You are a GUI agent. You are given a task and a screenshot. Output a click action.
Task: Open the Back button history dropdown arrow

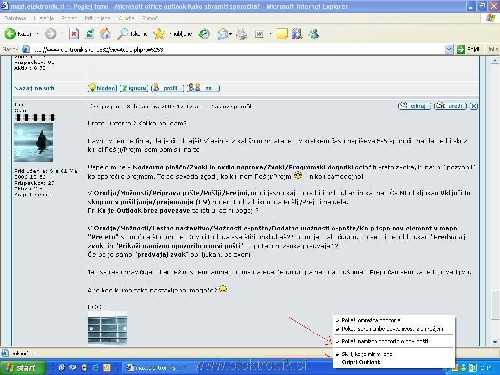[37, 34]
